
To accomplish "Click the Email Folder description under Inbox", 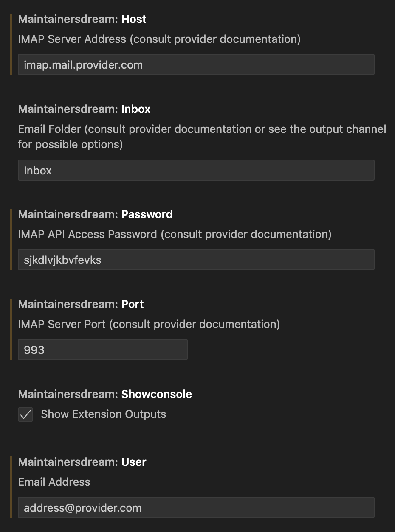I will point(202,137).
